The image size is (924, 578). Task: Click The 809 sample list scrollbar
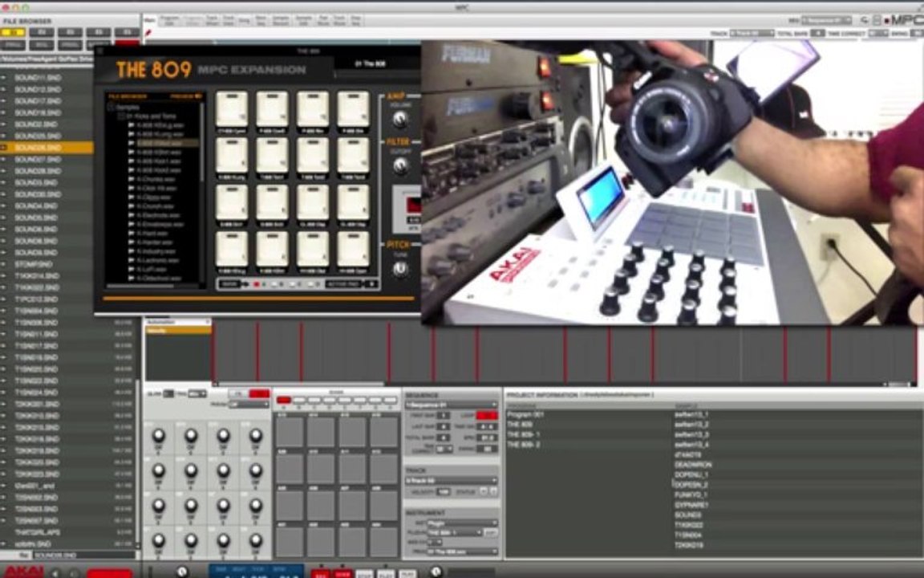(203, 141)
